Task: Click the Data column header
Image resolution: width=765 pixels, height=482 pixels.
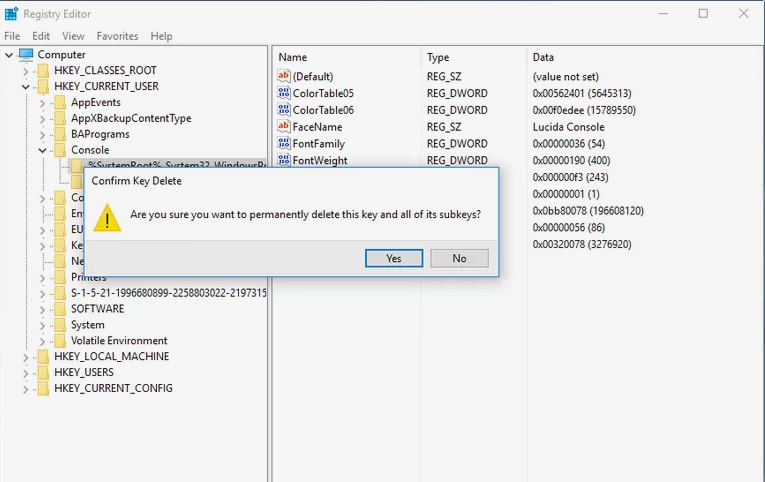Action: pyautogui.click(x=543, y=57)
